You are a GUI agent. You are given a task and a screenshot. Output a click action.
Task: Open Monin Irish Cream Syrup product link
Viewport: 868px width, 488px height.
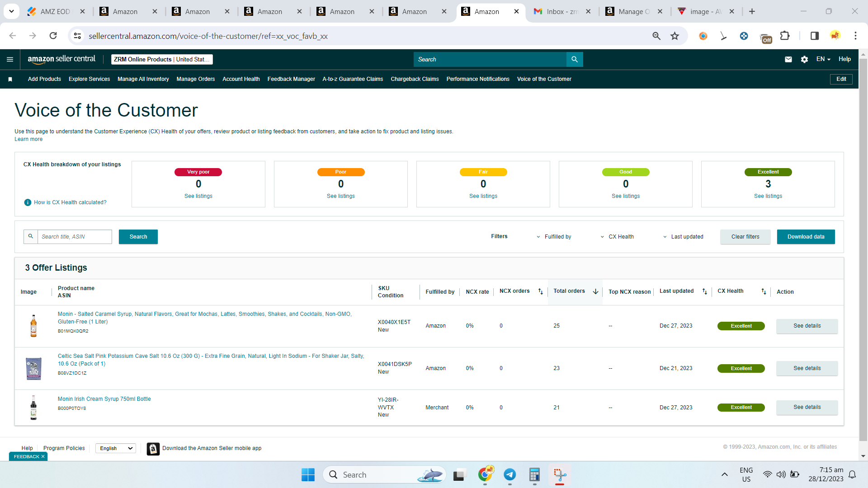click(104, 399)
